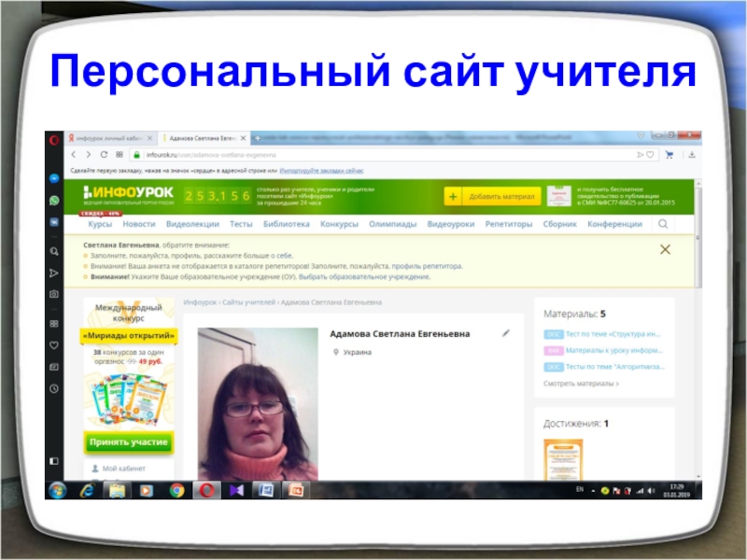
Task: Click the 'Смотреть материалы' link
Action: [581, 384]
